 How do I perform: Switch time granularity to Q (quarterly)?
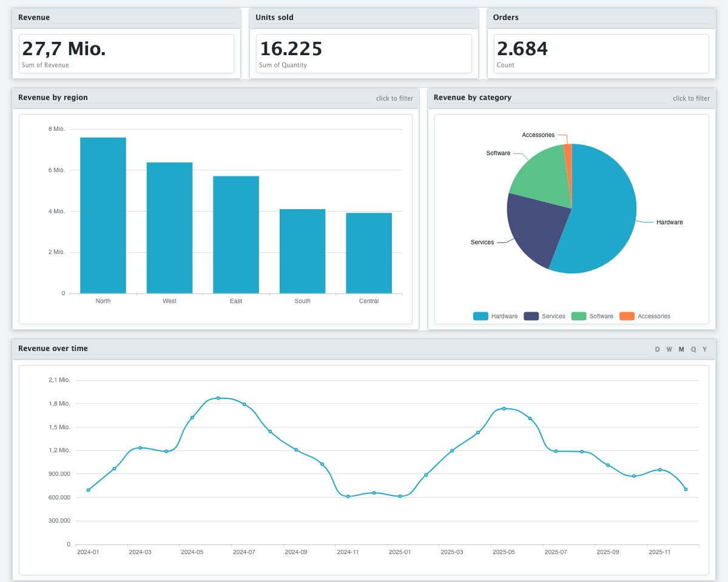[x=693, y=349]
